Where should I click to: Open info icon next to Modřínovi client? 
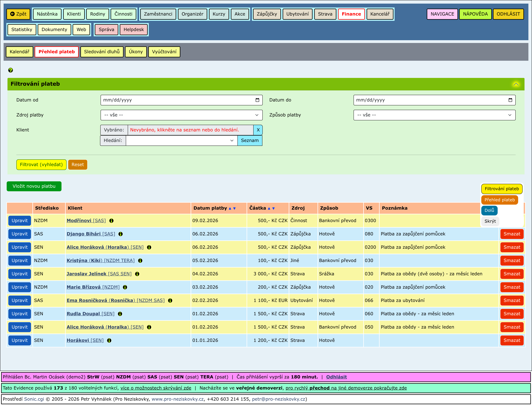point(111,221)
